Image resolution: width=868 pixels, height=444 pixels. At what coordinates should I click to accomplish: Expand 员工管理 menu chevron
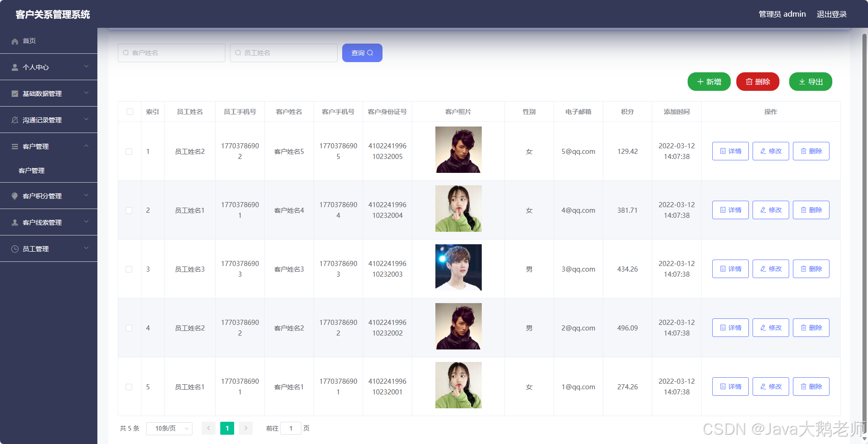pos(86,248)
